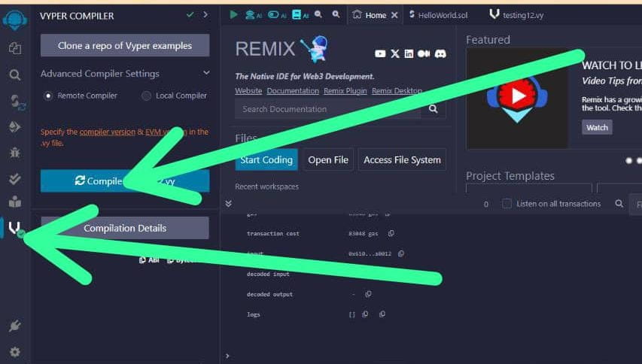Open Deploy & Run Transactions sidebar icon

(x=14, y=127)
